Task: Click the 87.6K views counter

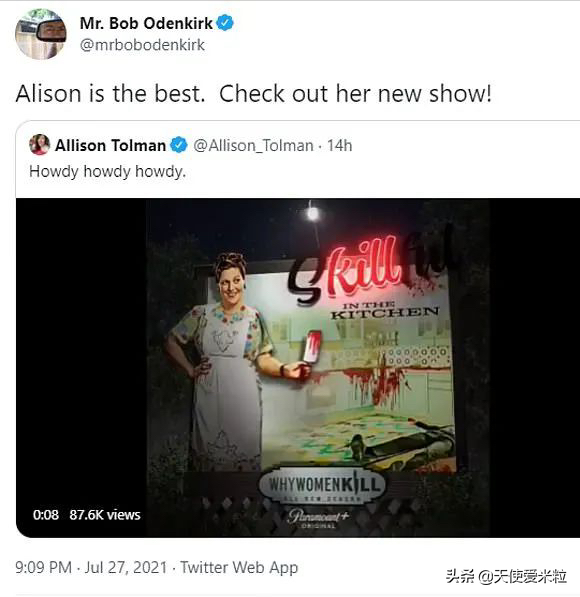Action: [x=105, y=515]
